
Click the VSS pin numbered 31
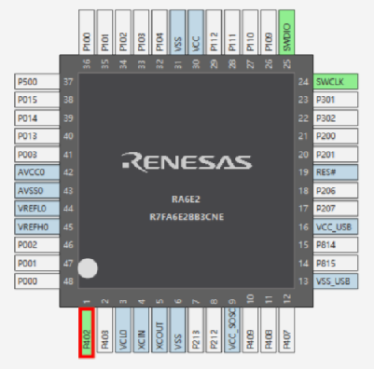coord(177,32)
